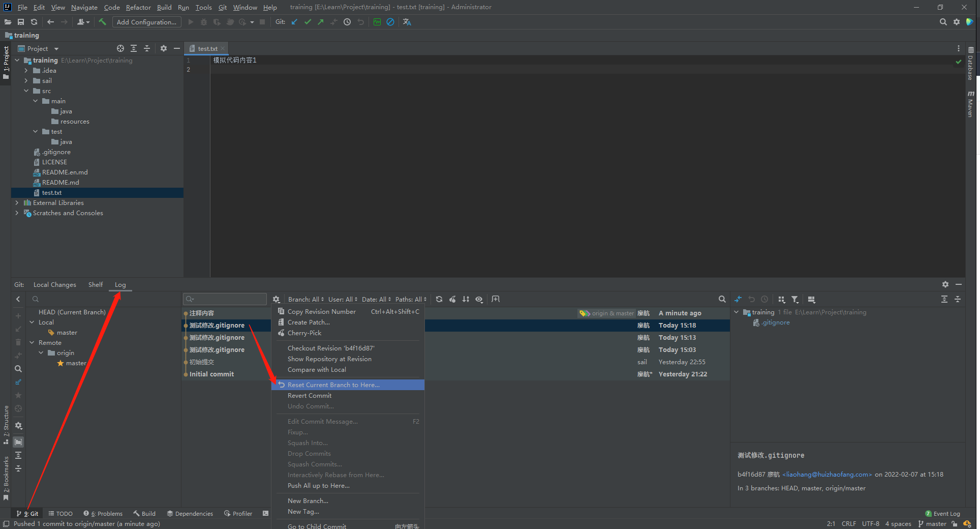Click the Open Project folder icon

[x=8, y=22]
